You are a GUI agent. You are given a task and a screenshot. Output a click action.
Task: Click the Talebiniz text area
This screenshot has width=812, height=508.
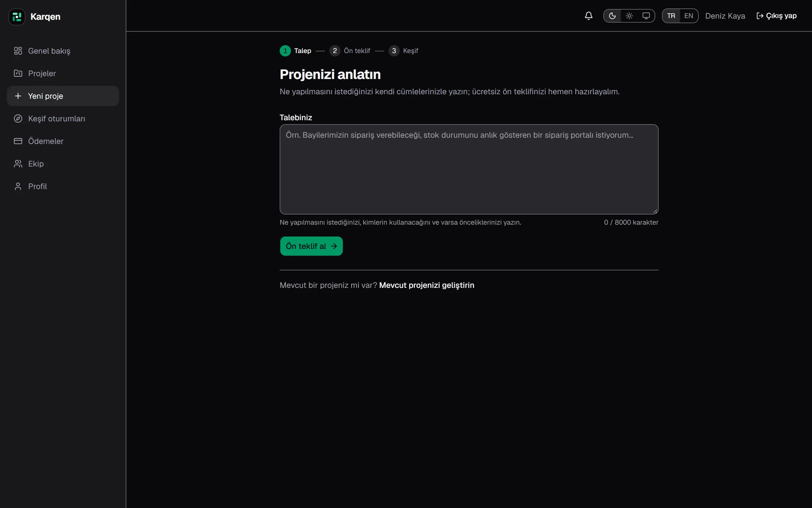469,169
